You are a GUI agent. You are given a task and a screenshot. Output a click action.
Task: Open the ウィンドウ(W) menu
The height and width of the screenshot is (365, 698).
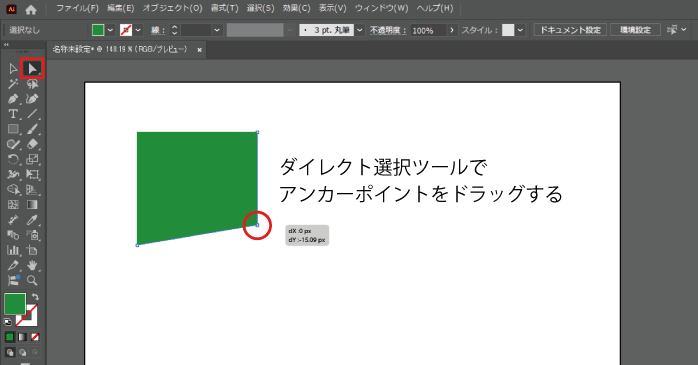(381, 8)
